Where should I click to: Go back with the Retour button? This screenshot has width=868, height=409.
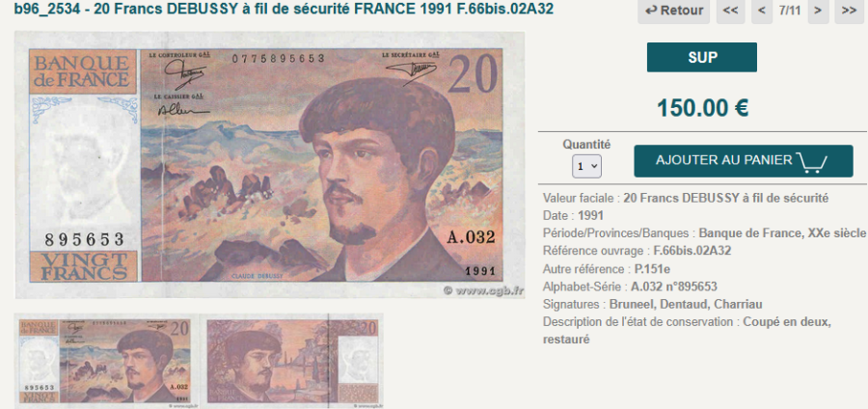pyautogui.click(x=673, y=11)
